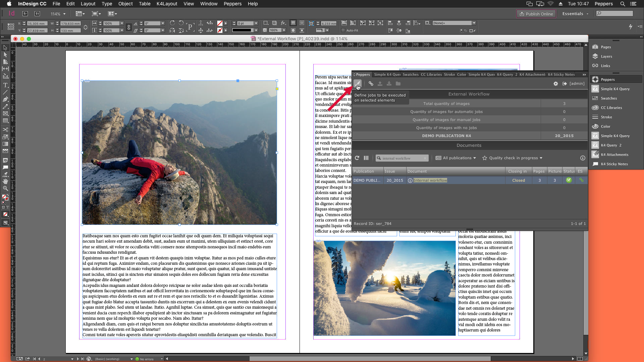Viewport: 644px width, 362px height.
Task: Click the Publish Online button
Action: pos(536,14)
